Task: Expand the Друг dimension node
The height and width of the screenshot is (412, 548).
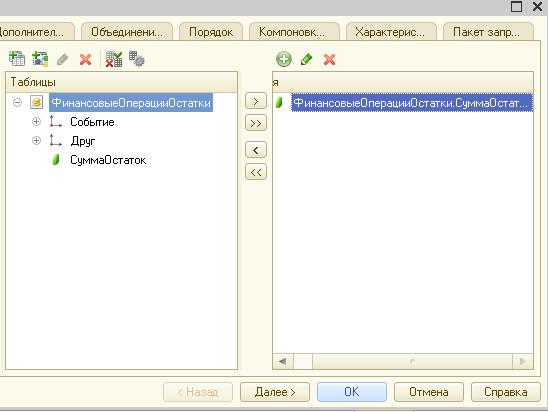Action: point(36,140)
